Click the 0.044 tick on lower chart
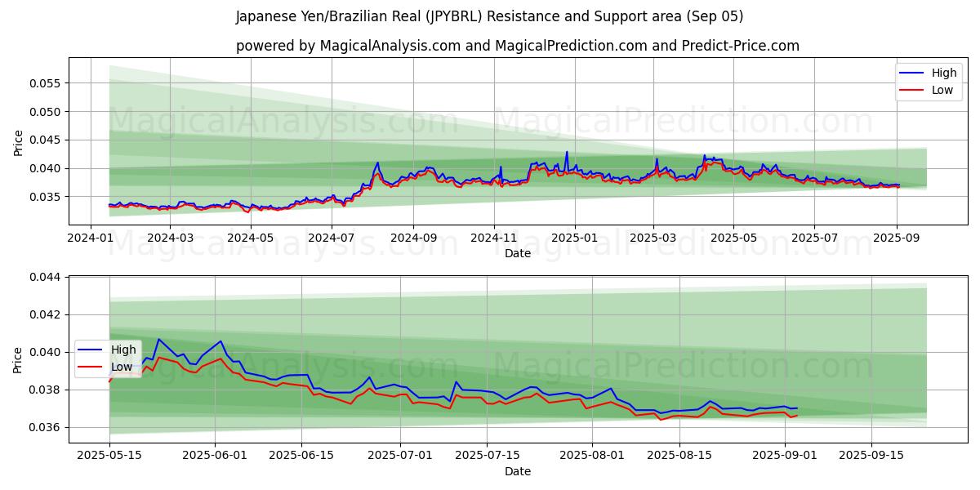980x490 pixels. (x=46, y=278)
